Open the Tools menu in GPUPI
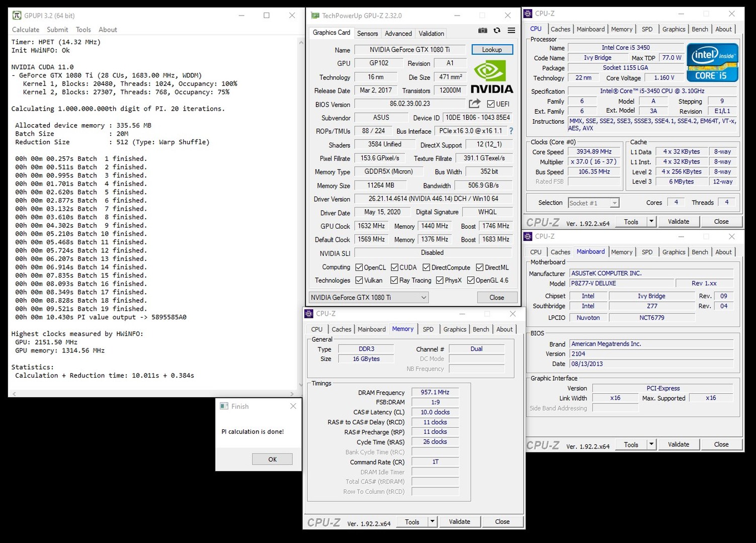 point(83,30)
